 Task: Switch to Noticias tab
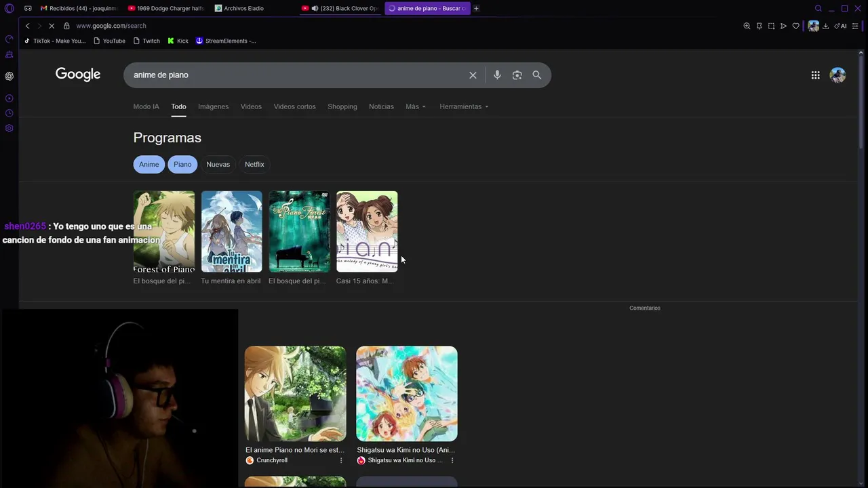click(x=381, y=106)
